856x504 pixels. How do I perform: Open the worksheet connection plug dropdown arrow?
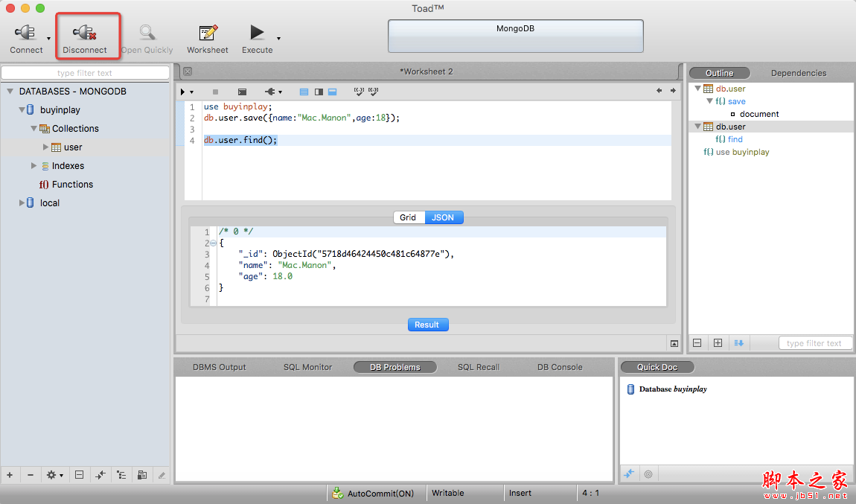point(280,92)
